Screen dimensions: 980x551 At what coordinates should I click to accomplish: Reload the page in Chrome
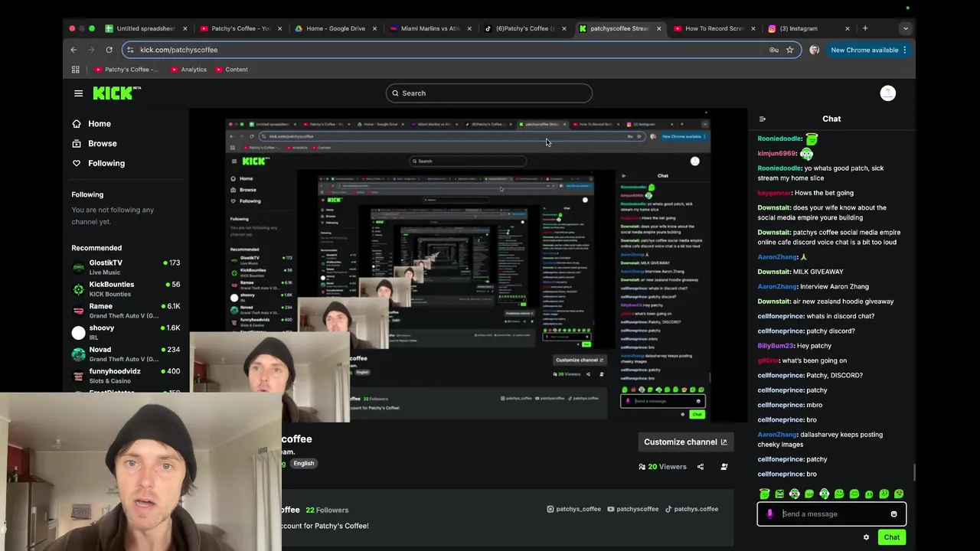(109, 50)
